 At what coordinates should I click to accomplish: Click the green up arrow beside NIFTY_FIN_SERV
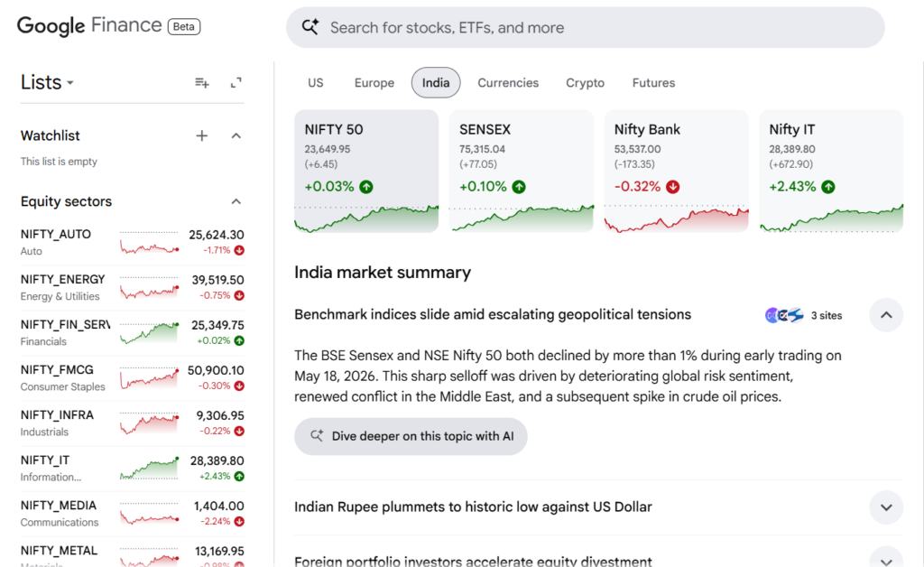(x=239, y=340)
